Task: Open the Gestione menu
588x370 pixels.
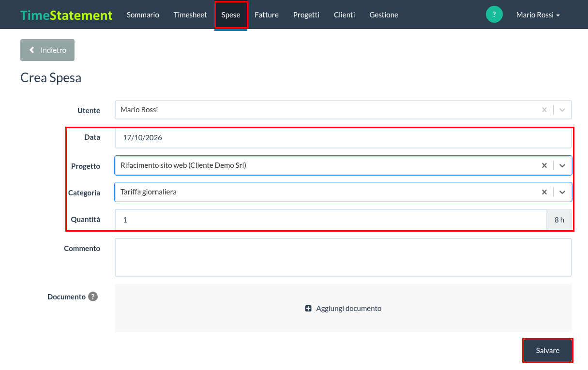Action: (x=384, y=15)
